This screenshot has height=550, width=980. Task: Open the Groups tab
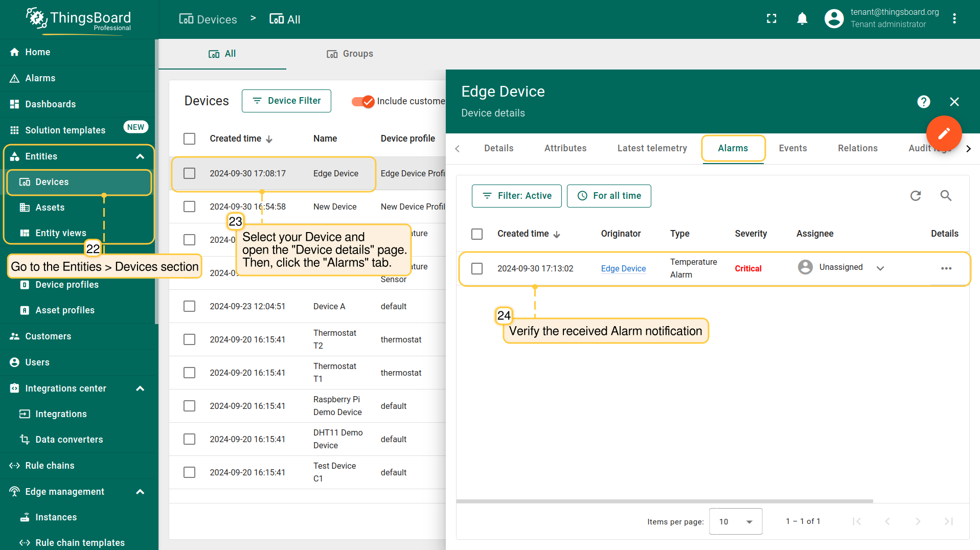[350, 54]
